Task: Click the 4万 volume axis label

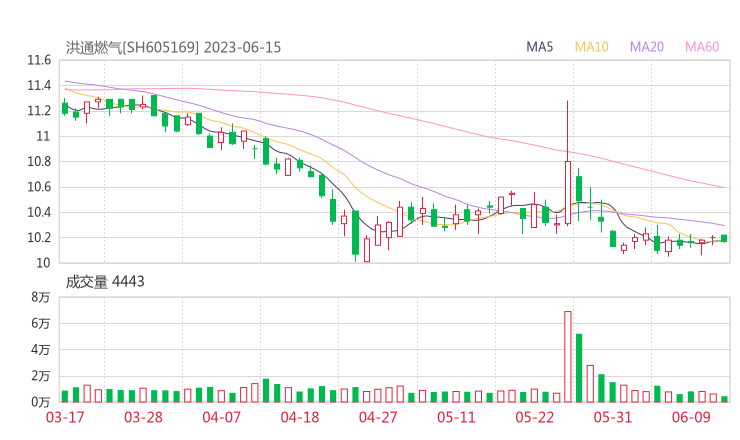Action: point(41,350)
